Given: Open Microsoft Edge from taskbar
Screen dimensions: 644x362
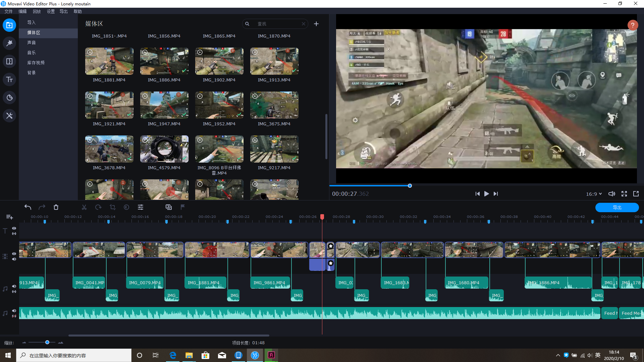Looking at the screenshot, I should click(x=173, y=355).
